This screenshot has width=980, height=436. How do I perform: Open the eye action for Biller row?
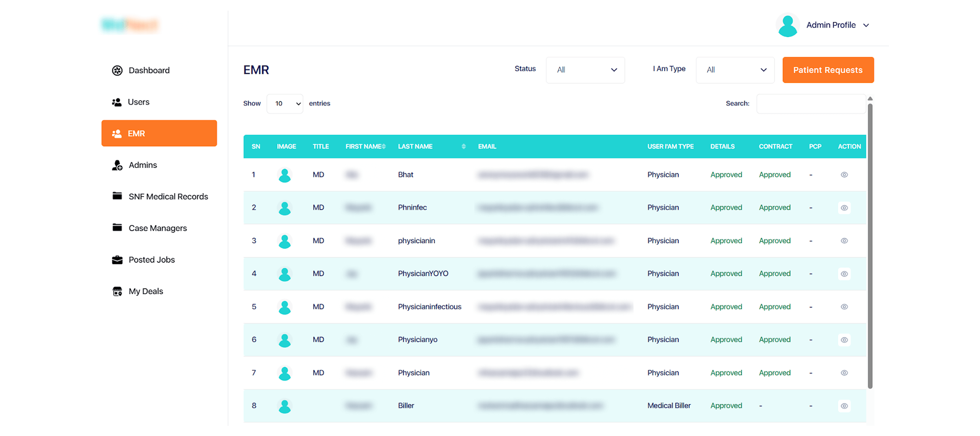click(x=844, y=406)
